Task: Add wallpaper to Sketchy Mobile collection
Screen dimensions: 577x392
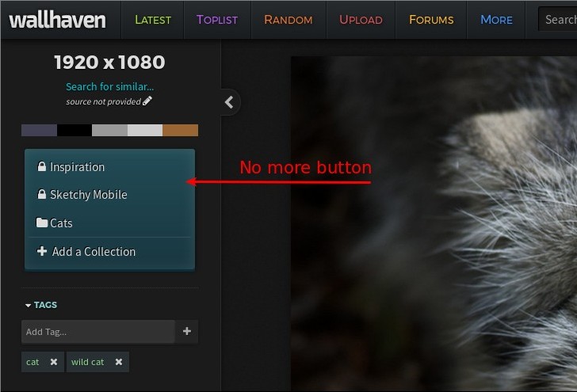Action: (x=109, y=195)
